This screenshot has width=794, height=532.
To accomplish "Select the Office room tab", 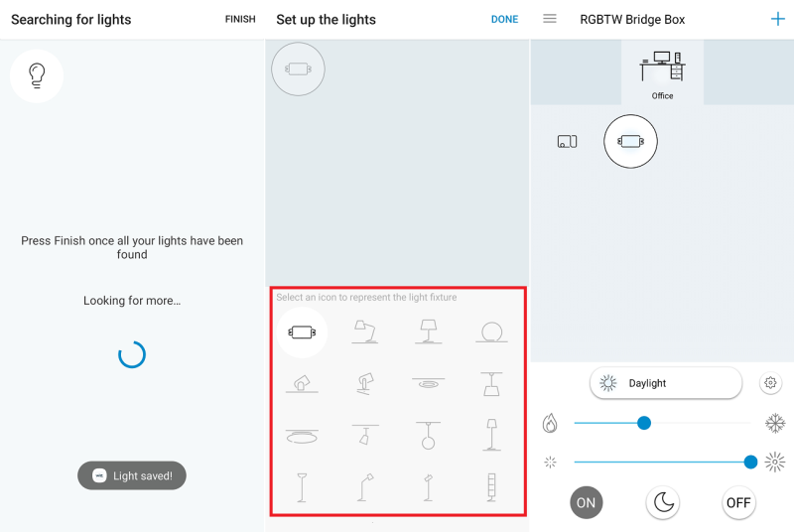I will [662, 72].
